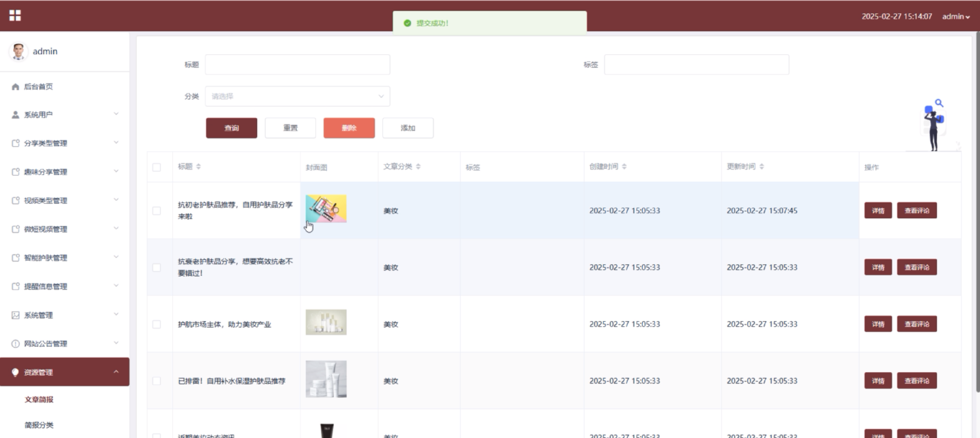The height and width of the screenshot is (438, 980).
Task: Click the lightbulb icon beside 资源管理
Action: click(15, 372)
